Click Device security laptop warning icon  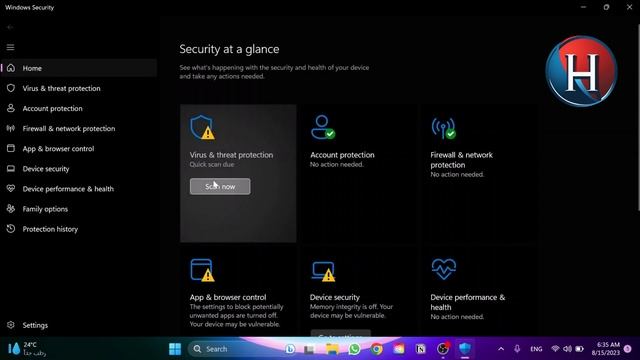click(x=323, y=271)
